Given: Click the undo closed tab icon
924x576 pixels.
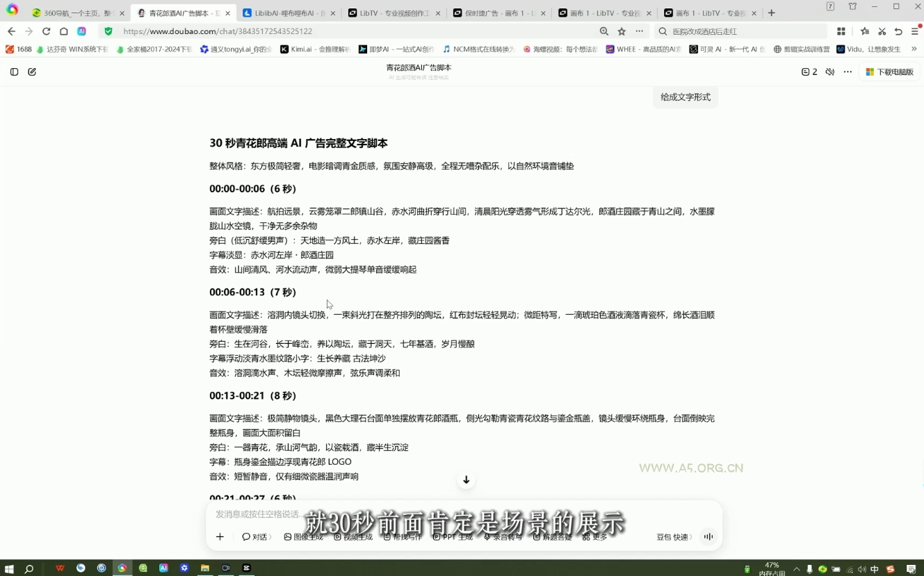Looking at the screenshot, I should pyautogui.click(x=898, y=31).
